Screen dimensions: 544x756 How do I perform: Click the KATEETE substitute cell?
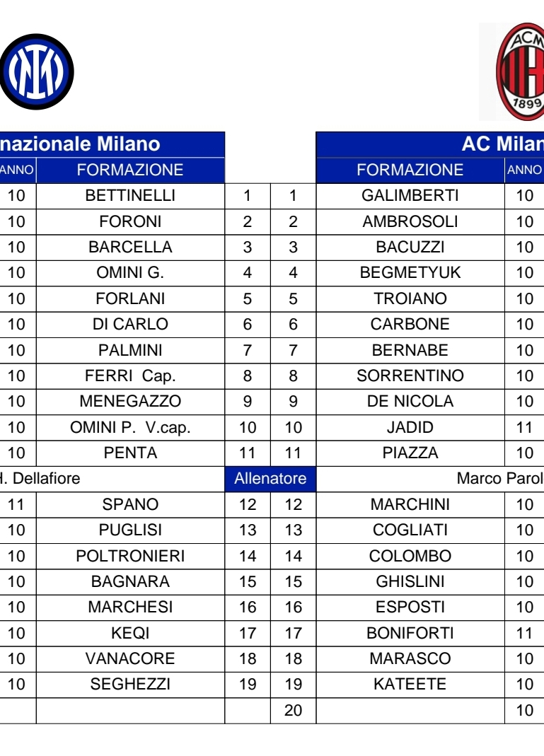pos(410,685)
